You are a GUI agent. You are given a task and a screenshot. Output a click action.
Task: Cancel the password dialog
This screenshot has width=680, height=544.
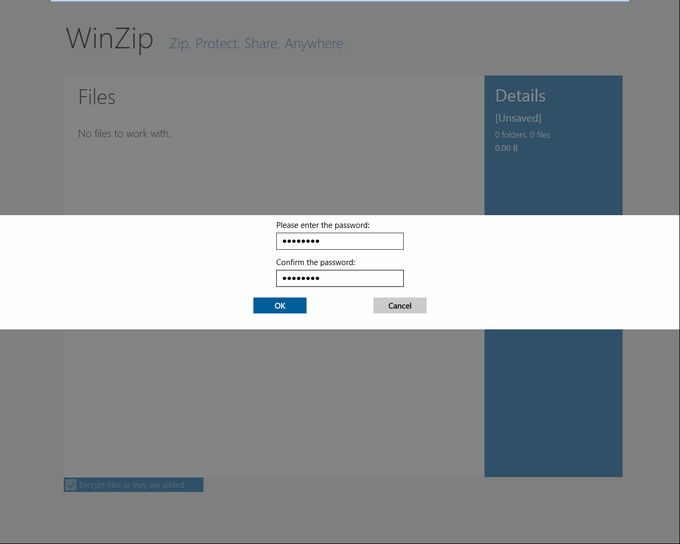pos(400,305)
